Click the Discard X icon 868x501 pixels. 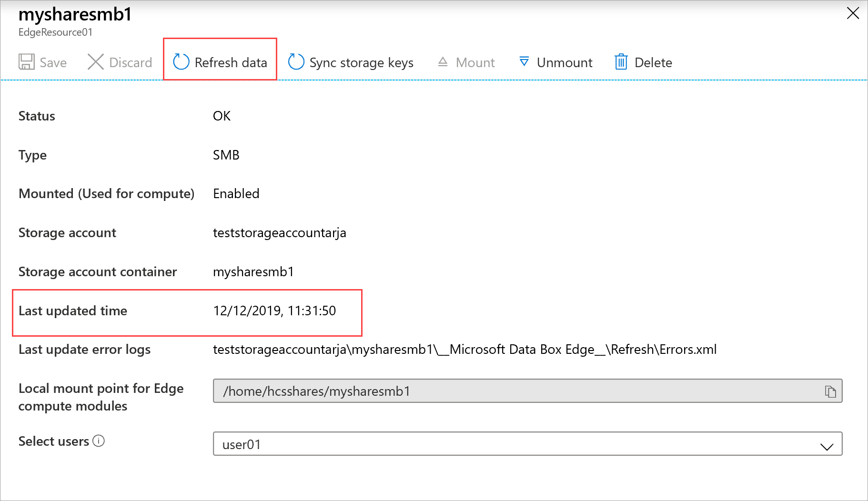95,62
